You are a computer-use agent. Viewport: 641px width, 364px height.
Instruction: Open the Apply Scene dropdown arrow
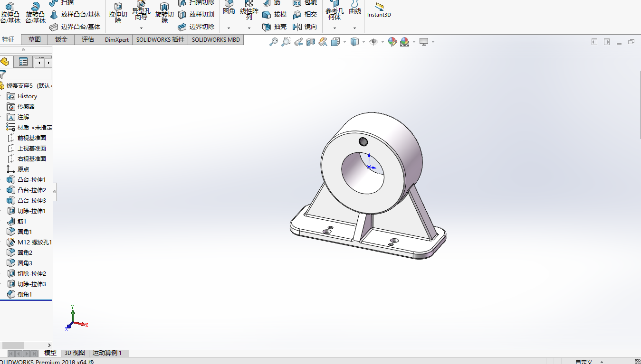(x=414, y=42)
